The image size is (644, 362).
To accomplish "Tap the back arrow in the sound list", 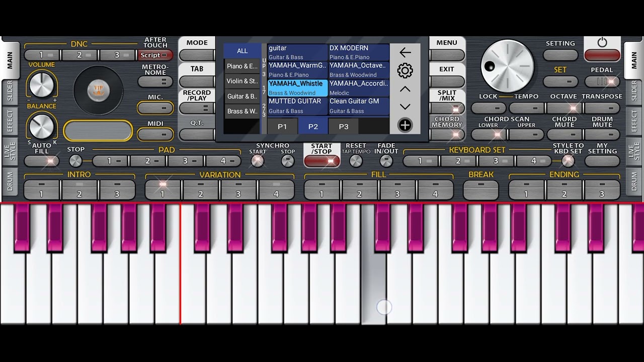I will point(405,52).
